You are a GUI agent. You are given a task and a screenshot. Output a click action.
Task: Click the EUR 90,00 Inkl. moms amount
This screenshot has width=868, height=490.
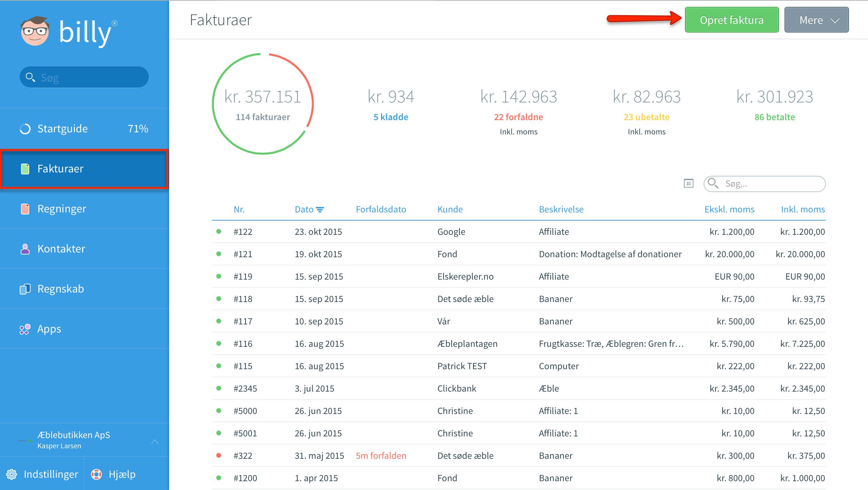pos(805,277)
